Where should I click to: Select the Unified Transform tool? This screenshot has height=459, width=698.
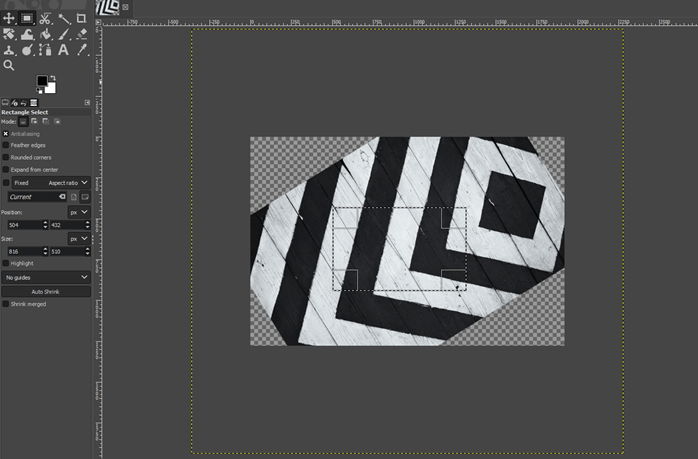[x=8, y=34]
